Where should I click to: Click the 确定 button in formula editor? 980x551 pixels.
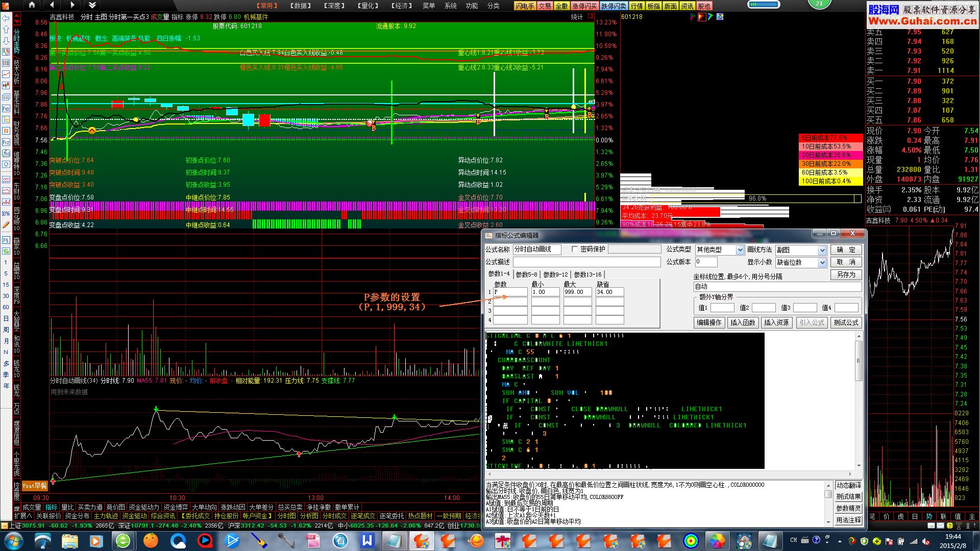coord(846,249)
